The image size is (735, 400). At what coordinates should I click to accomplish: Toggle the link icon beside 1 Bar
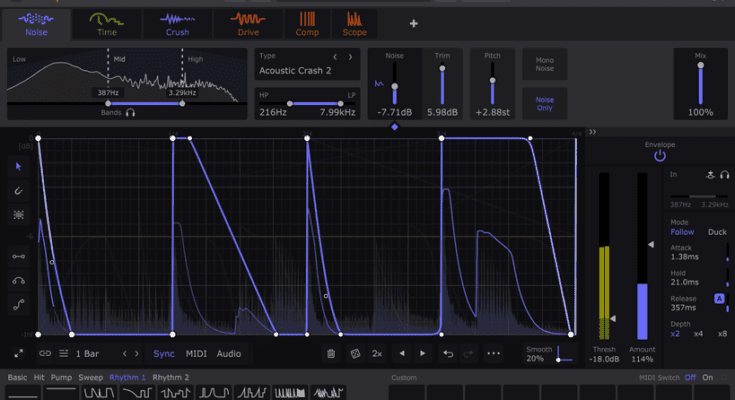pyautogui.click(x=44, y=353)
